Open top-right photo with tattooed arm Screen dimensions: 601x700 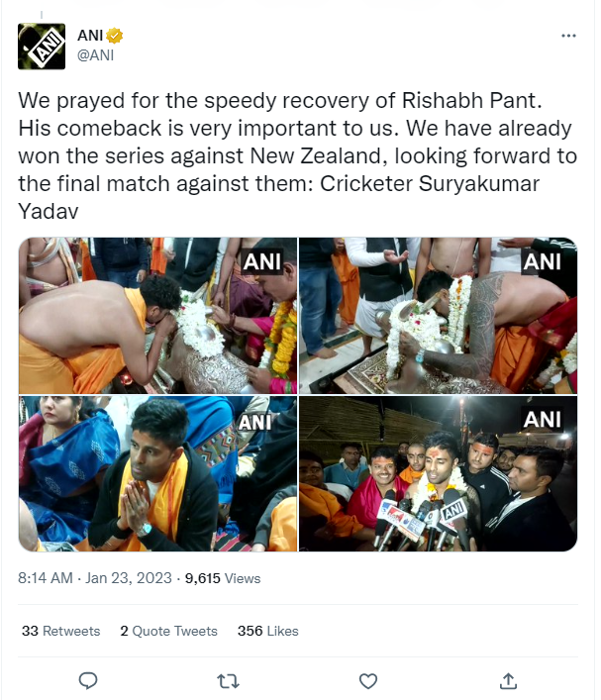pyautogui.click(x=438, y=316)
